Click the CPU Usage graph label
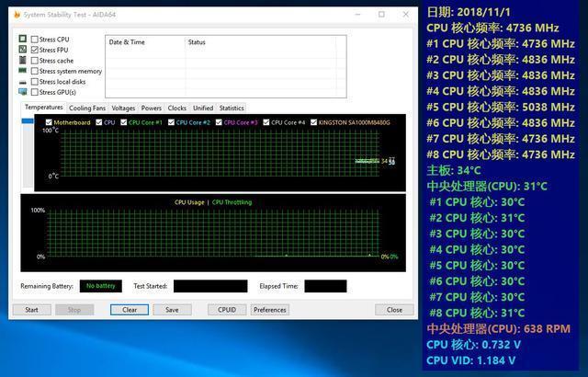Screen dimensions: 588x377 point(189,202)
